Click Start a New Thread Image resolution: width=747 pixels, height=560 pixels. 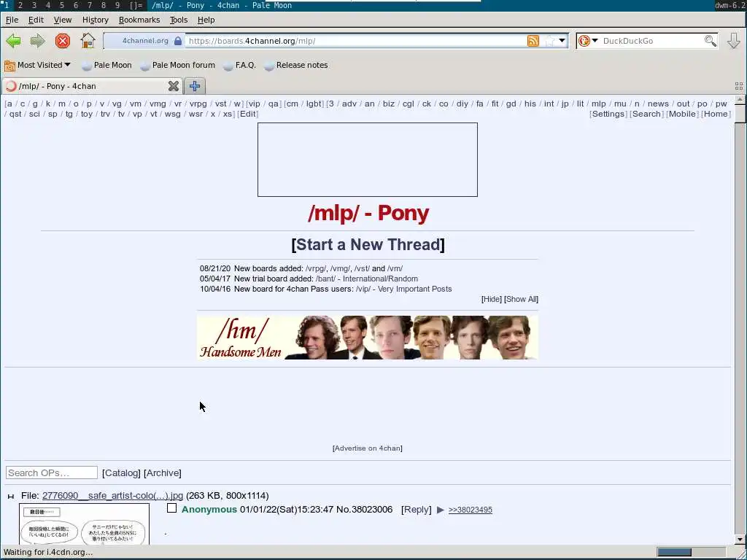(368, 245)
